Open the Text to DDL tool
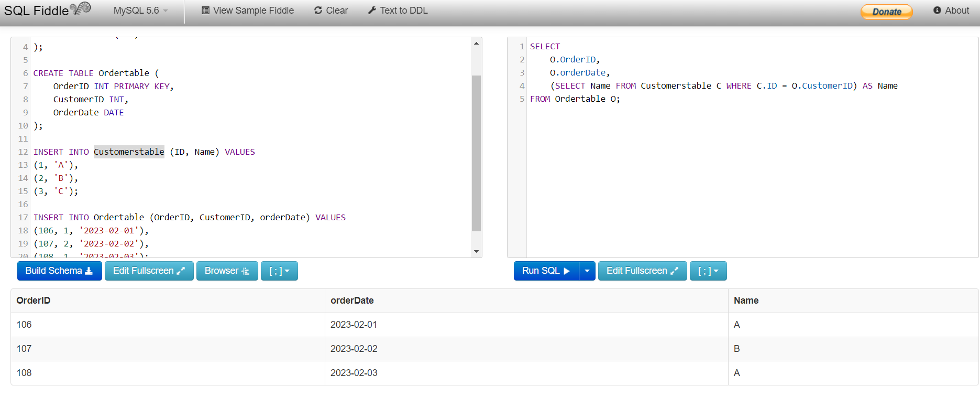The width and height of the screenshot is (980, 397). coord(398,10)
